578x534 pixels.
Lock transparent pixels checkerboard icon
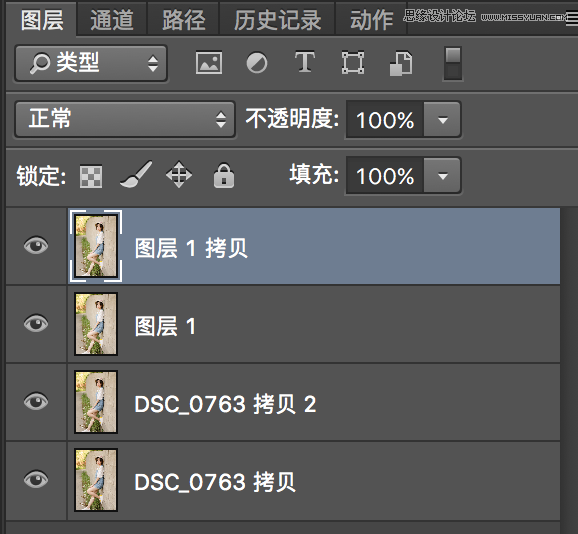point(91,176)
